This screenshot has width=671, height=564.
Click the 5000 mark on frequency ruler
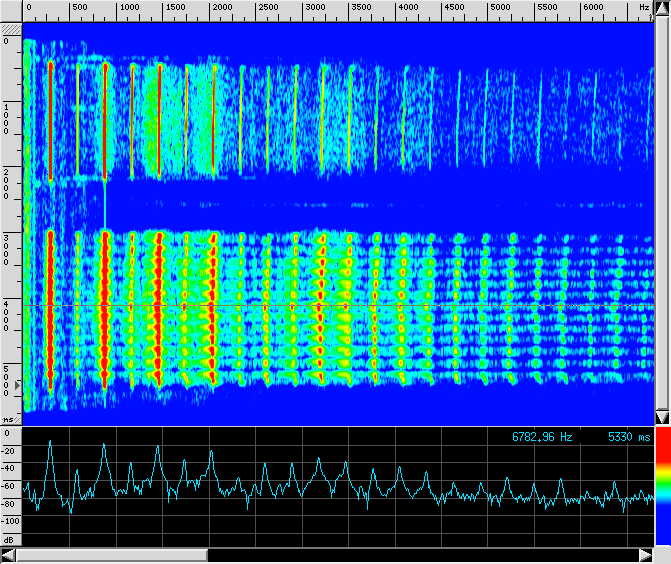[x=499, y=7]
